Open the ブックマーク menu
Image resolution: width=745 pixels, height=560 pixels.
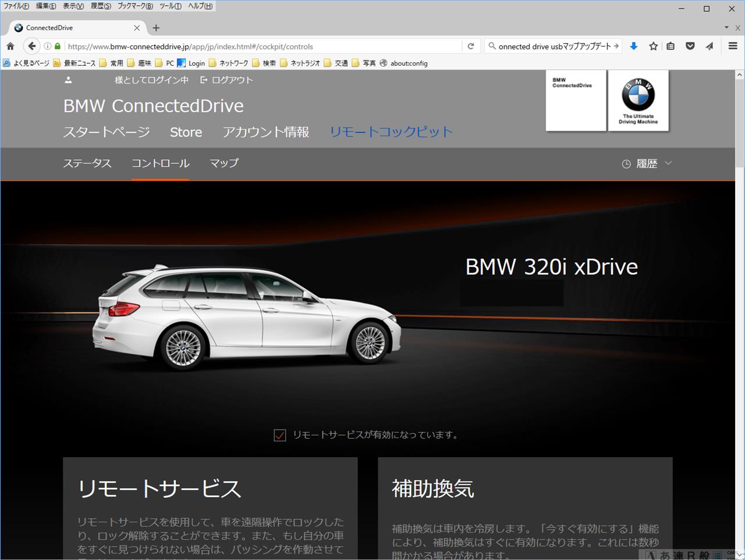tap(135, 6)
